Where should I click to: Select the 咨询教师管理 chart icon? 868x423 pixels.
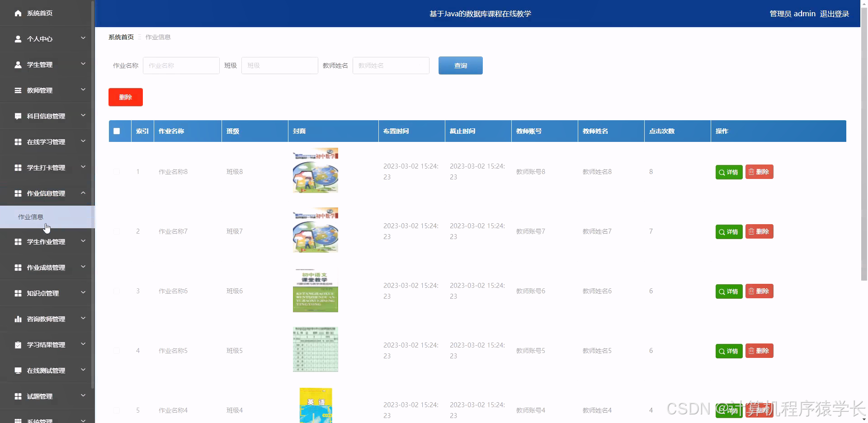(x=18, y=319)
